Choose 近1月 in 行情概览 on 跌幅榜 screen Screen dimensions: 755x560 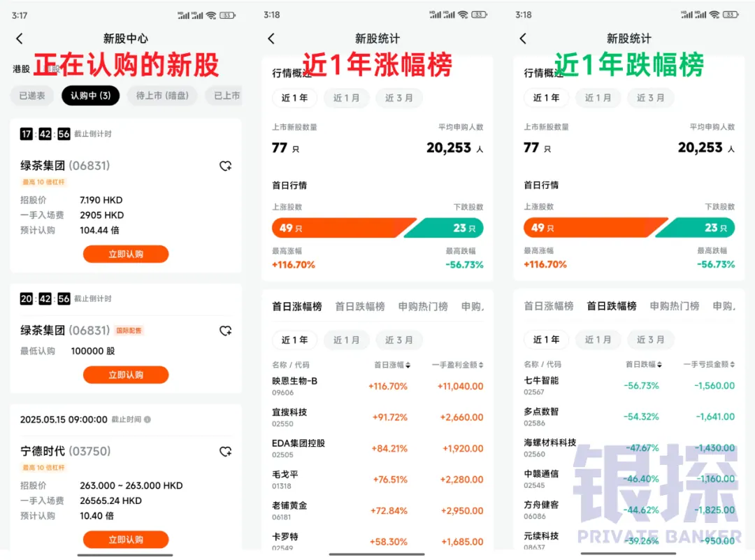(598, 98)
